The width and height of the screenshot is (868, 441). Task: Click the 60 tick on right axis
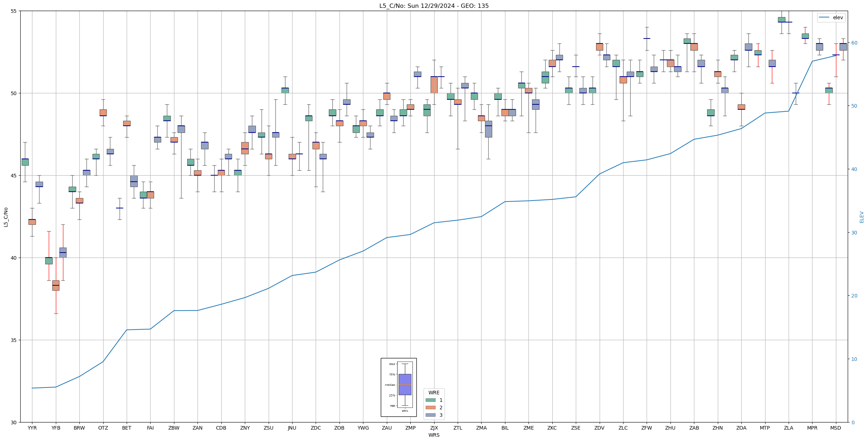[854, 43]
